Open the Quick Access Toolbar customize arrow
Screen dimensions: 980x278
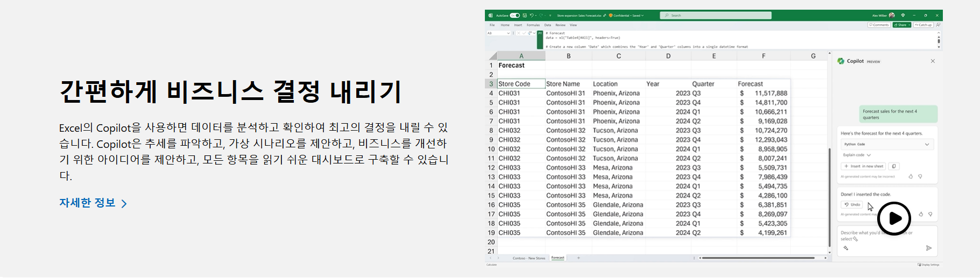coord(550,16)
